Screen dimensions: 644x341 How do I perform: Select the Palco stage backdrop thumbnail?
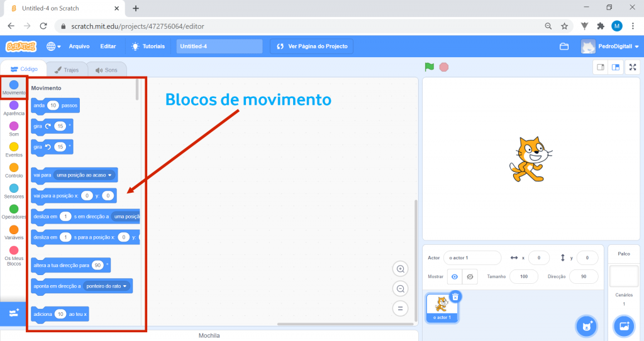pos(624,276)
